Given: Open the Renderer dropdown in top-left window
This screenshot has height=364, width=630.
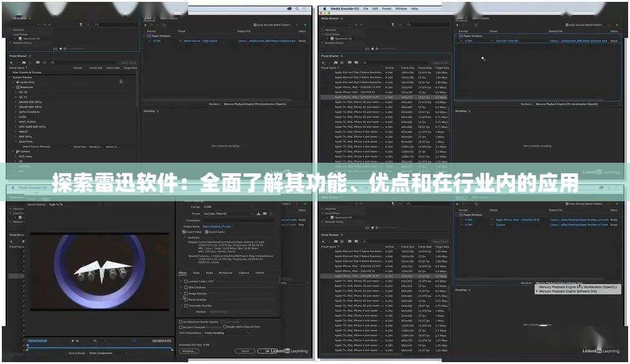Looking at the screenshot, I should tap(265, 104).
